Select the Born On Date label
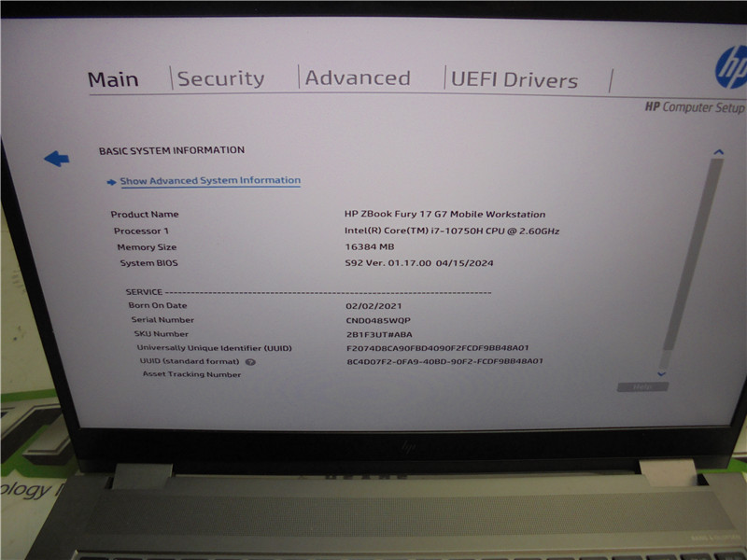747x560 pixels. 157,305
